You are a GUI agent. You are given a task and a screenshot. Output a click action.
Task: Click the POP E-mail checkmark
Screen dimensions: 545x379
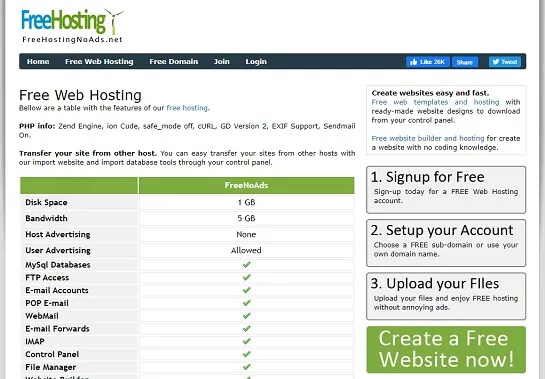pyautogui.click(x=246, y=303)
